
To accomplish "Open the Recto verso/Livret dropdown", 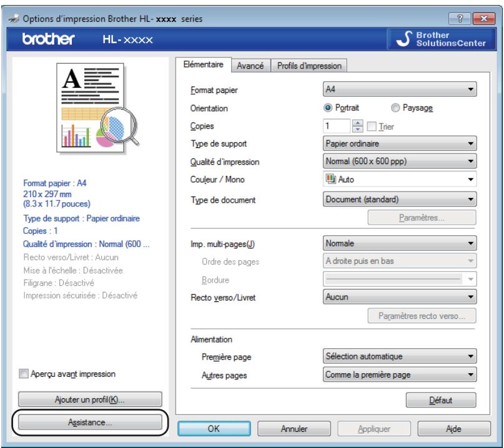I will (x=400, y=297).
